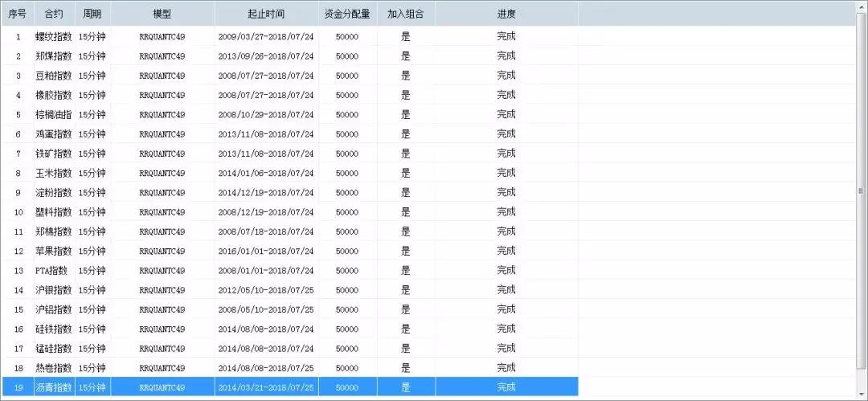Click RRQUANTC49 in the 热卷指数 row
The image size is (868, 401).
[x=162, y=368]
